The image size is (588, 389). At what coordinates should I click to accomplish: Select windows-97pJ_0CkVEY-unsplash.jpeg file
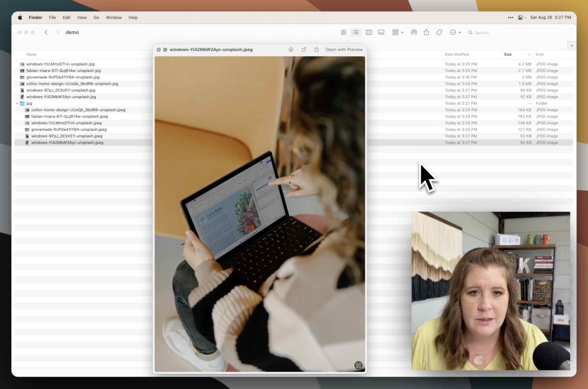(67, 136)
